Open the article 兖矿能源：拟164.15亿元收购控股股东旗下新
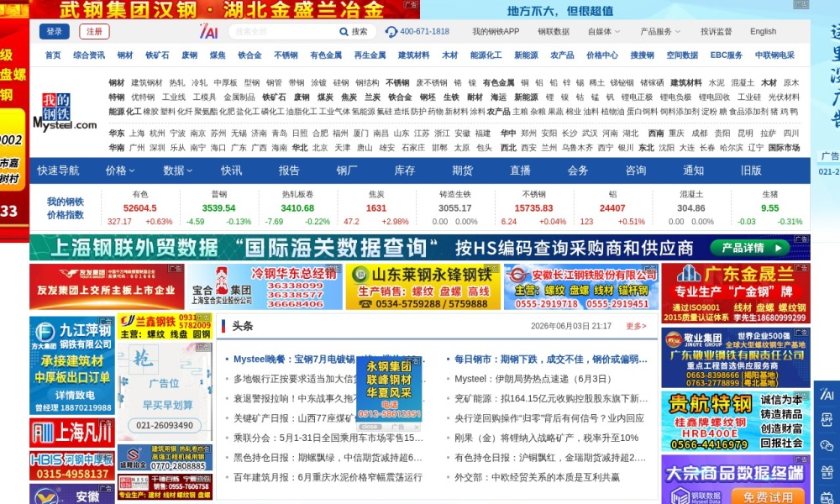The image size is (840, 504). [551, 398]
